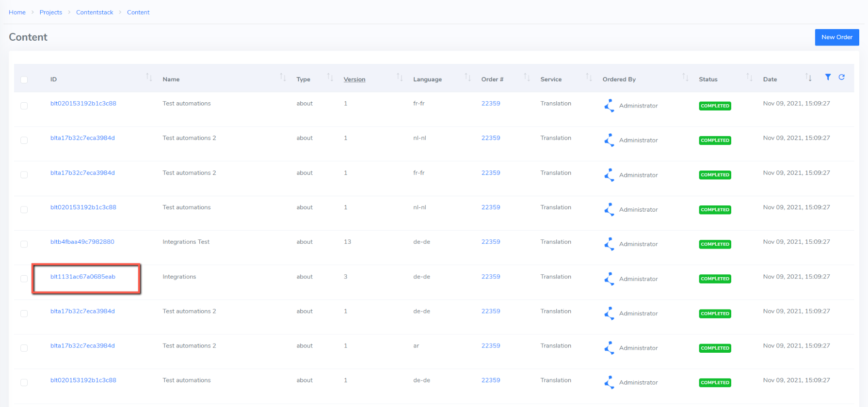Click Administrator avatar icon in fr-fr Test automations row
Image resolution: width=868 pixels, height=407 pixels.
pyautogui.click(x=609, y=106)
